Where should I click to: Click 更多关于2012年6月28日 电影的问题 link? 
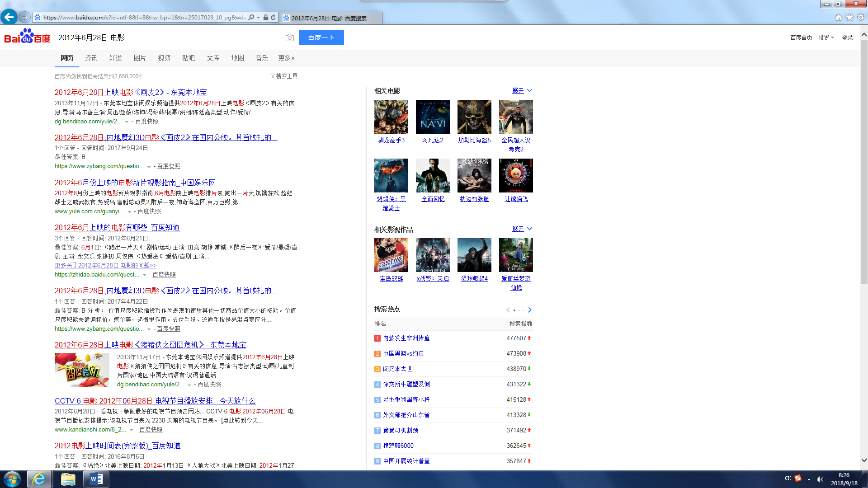tap(105, 265)
